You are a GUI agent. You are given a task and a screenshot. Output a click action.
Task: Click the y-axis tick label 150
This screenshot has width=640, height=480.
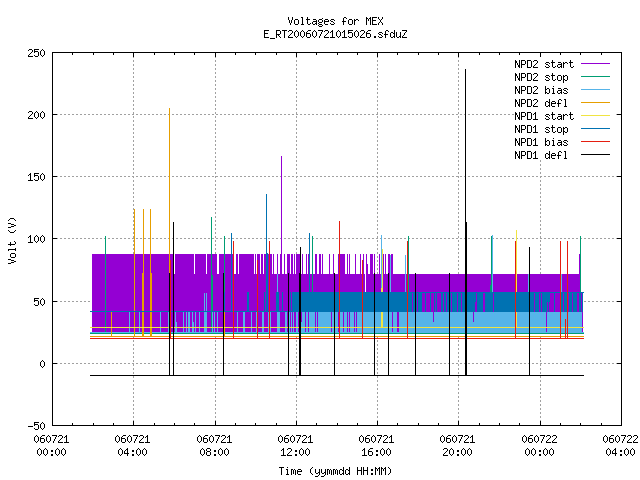pyautogui.click(x=36, y=177)
